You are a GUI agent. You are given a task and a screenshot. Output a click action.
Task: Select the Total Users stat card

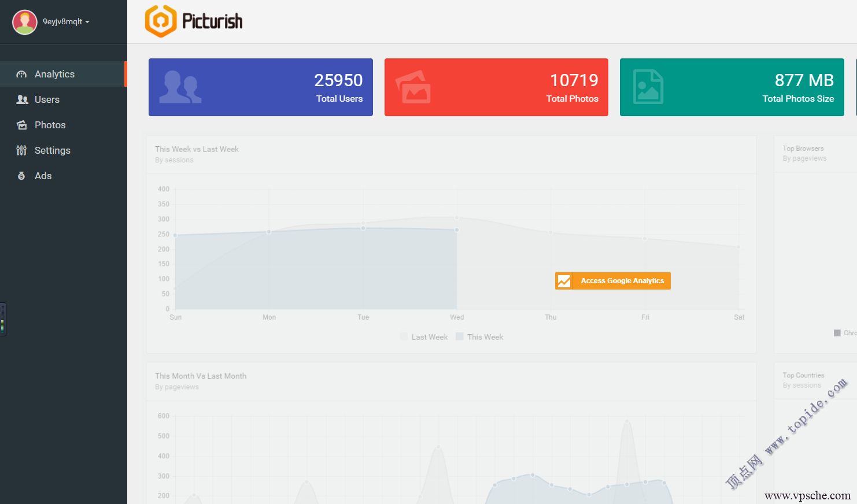tap(260, 87)
